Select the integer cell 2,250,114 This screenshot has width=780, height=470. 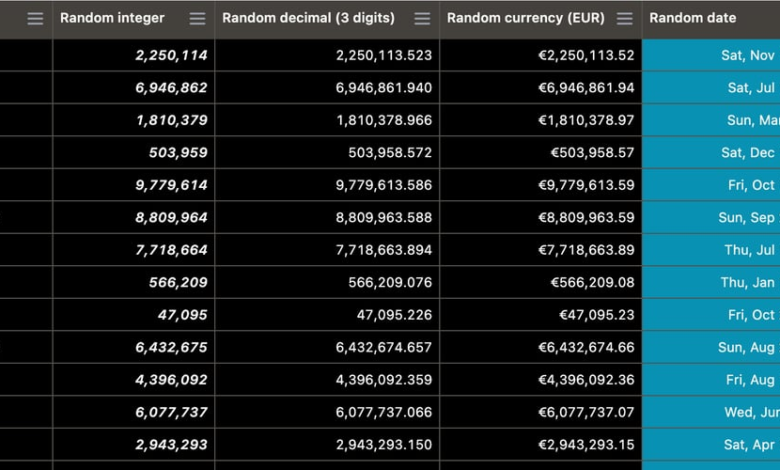[134, 55]
